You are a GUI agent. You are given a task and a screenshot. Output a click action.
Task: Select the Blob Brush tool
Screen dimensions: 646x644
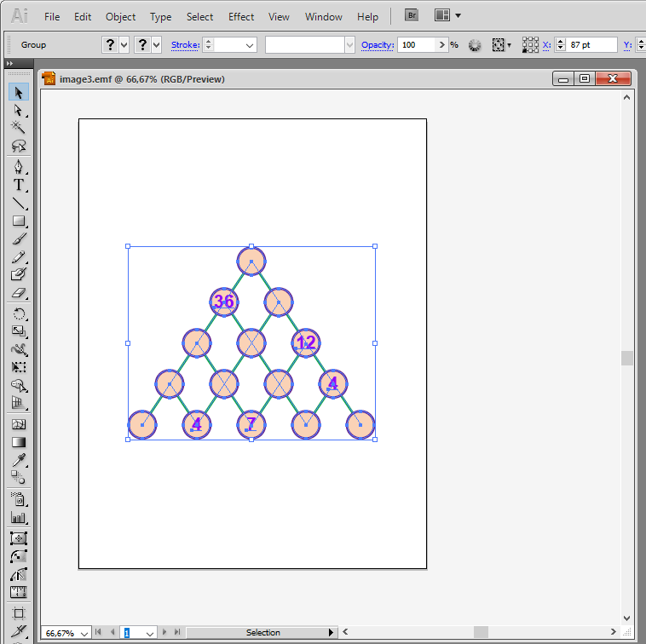pos(19,274)
